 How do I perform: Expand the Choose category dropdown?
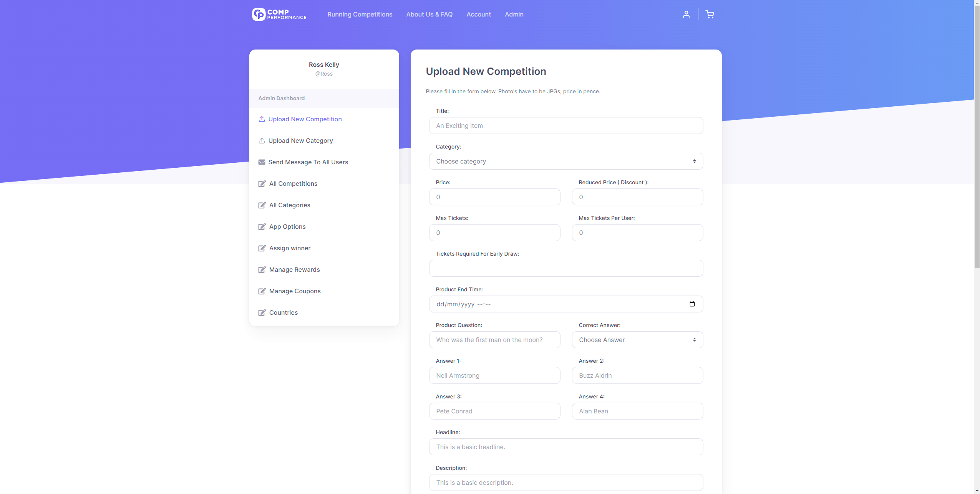tap(566, 161)
